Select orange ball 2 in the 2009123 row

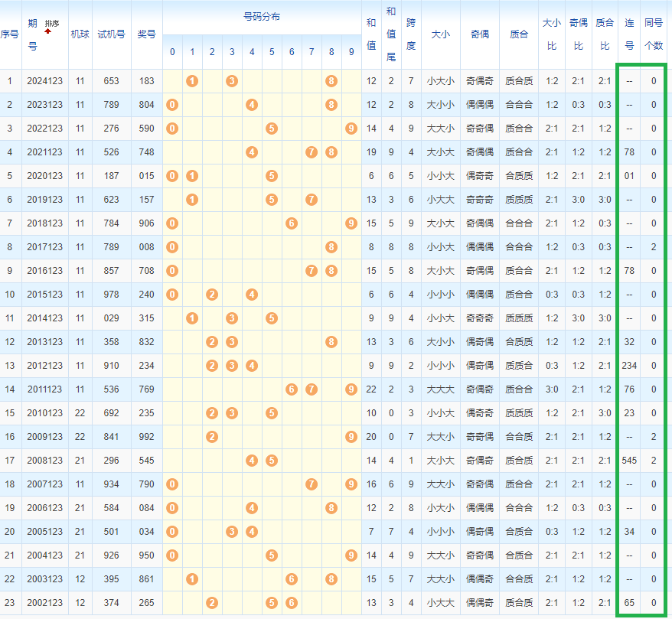click(x=212, y=437)
